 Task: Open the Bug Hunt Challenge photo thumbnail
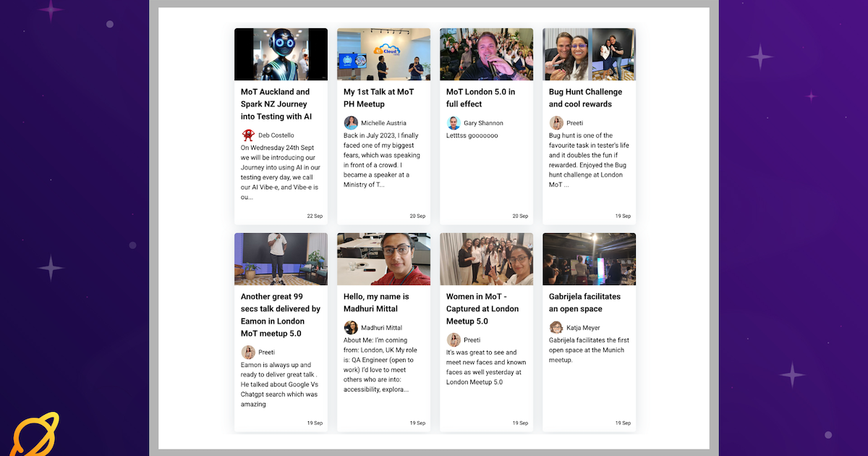pyautogui.click(x=589, y=54)
